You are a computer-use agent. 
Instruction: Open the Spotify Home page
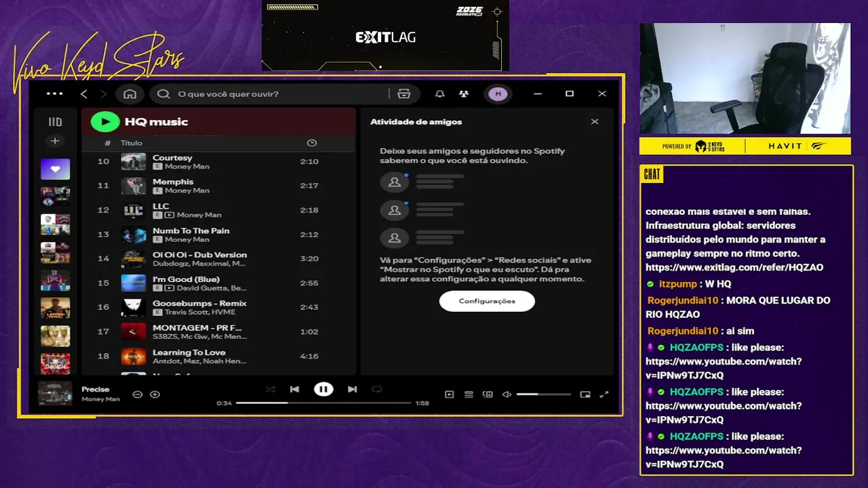[130, 94]
